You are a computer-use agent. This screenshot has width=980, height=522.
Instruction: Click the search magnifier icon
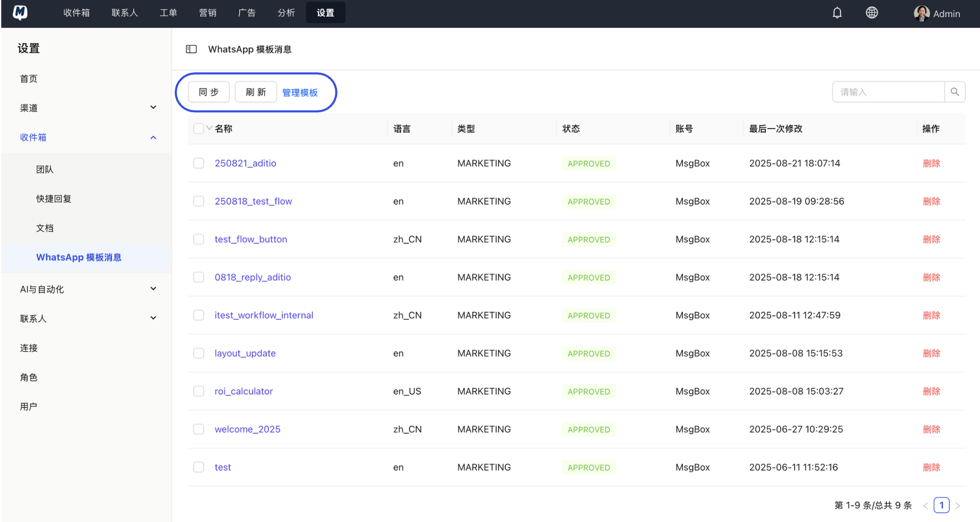click(x=954, y=92)
